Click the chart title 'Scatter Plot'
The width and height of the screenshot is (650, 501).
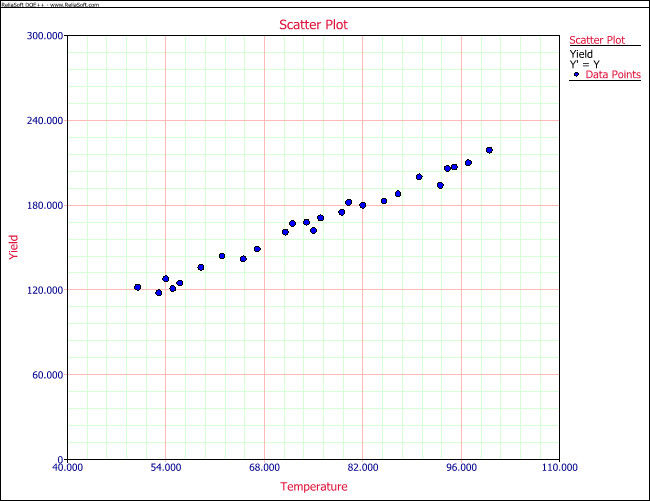pos(314,25)
